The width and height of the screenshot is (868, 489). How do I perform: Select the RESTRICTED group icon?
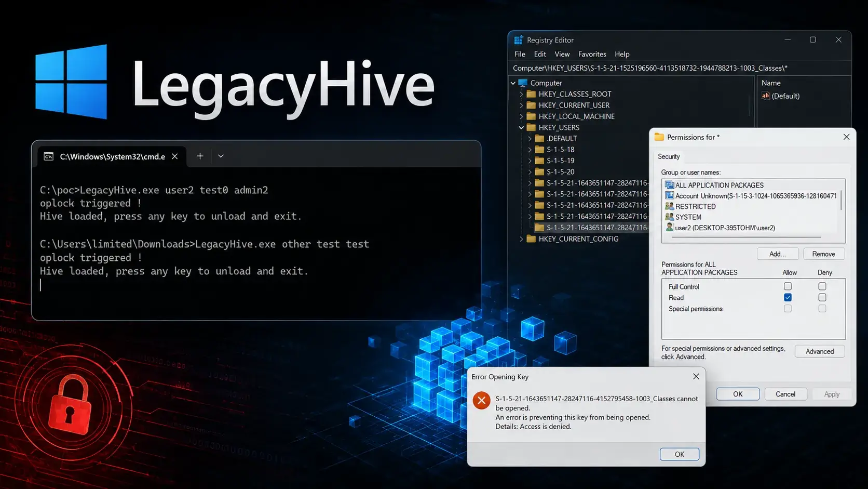click(670, 206)
